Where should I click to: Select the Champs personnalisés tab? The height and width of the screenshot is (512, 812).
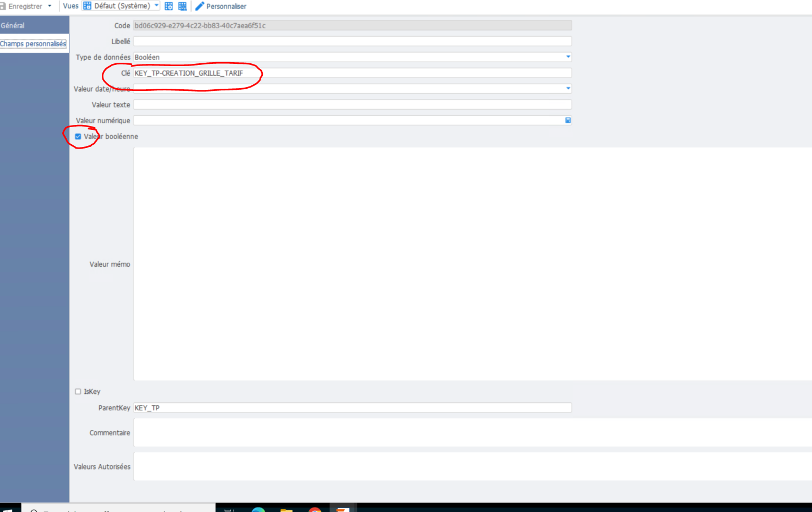33,44
